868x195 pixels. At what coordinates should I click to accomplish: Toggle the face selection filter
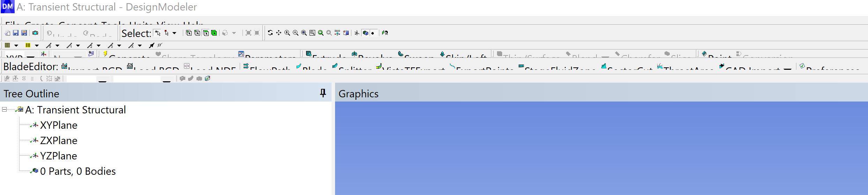[x=206, y=33]
